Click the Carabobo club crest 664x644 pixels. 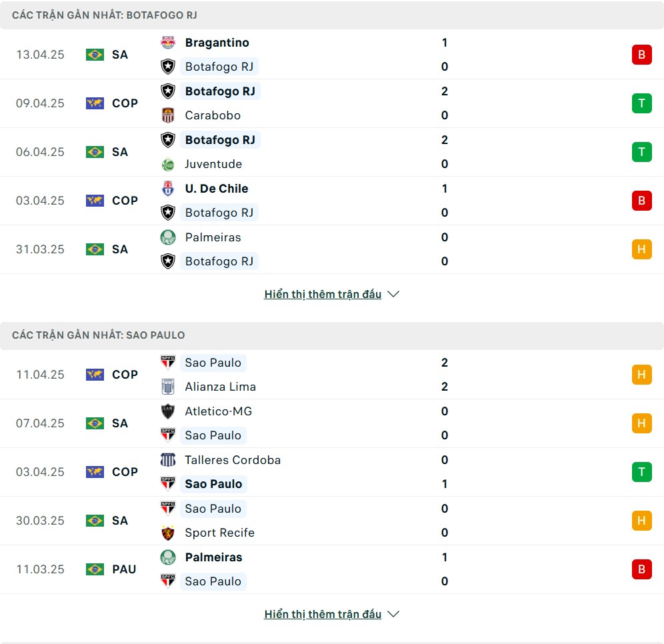(x=168, y=115)
